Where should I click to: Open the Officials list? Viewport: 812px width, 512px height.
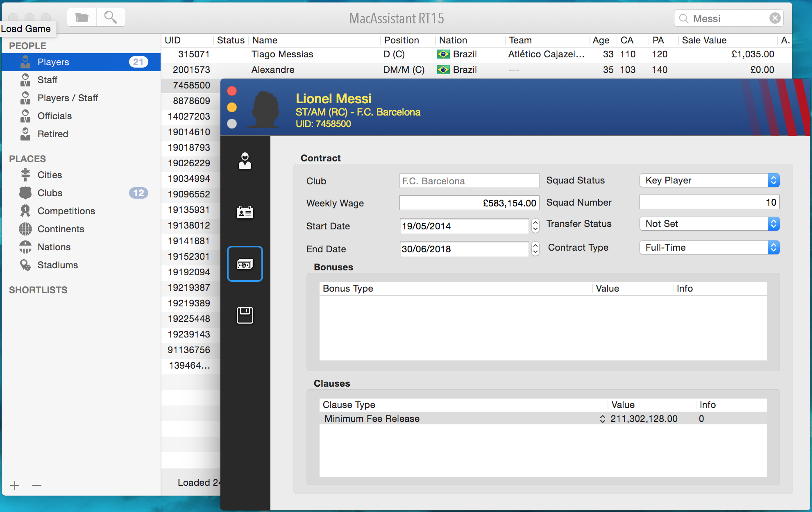(81, 116)
